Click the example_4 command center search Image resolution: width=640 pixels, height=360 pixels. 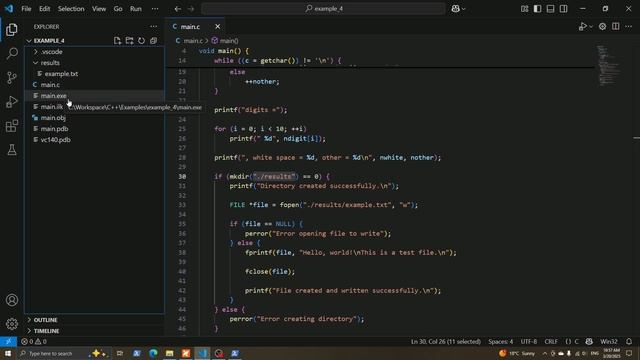(324, 9)
